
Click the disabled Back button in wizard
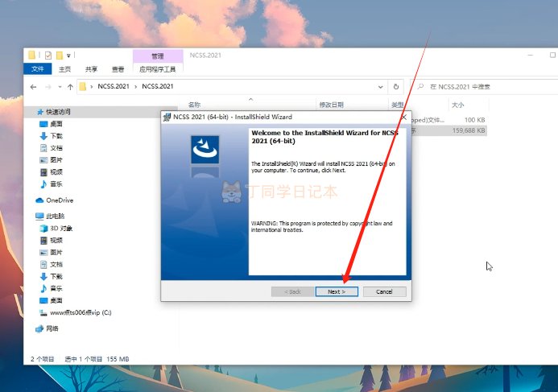coord(292,291)
